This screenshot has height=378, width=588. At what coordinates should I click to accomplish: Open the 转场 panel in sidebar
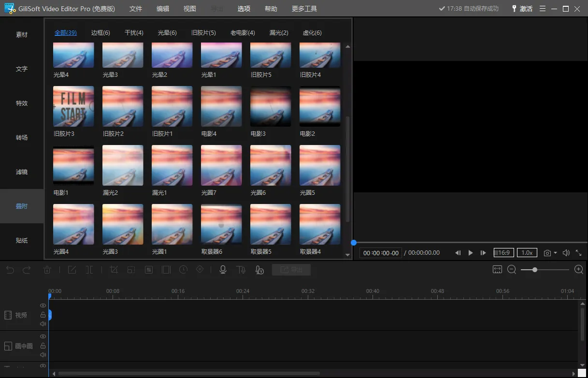pos(22,137)
